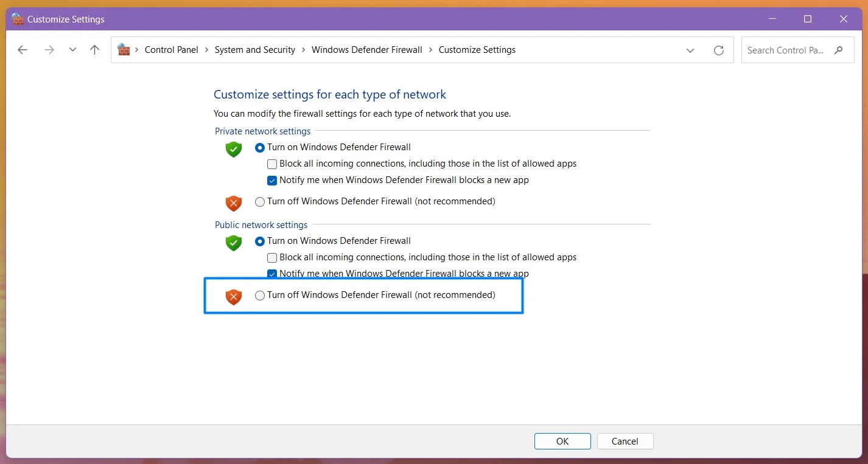Go back using the back arrow

(x=23, y=50)
